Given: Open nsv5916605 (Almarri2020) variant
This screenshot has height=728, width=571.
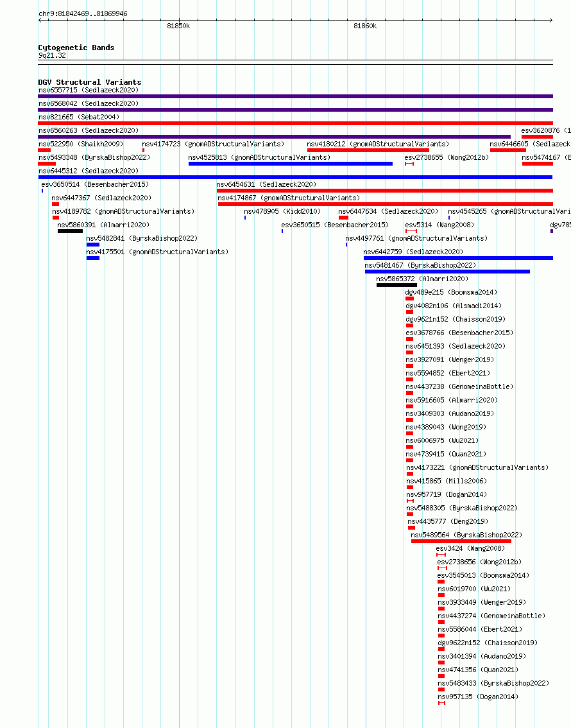Looking at the screenshot, I should coord(451,400).
